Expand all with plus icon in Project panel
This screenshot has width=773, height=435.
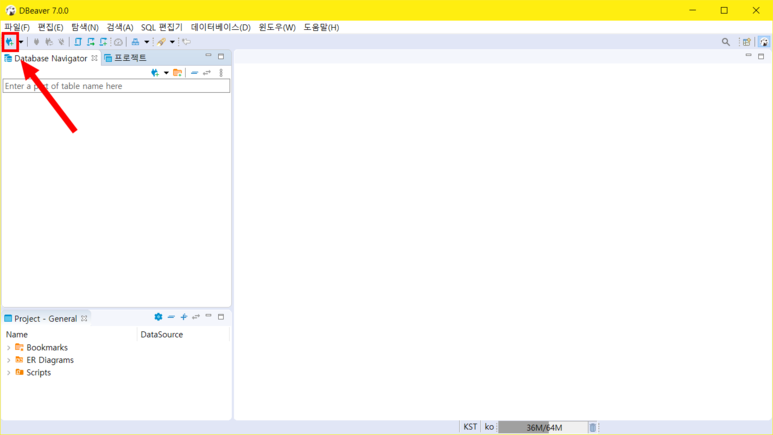183,317
